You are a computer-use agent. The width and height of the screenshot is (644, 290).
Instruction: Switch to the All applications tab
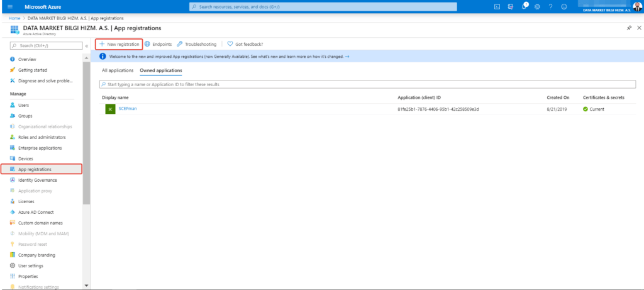click(118, 70)
